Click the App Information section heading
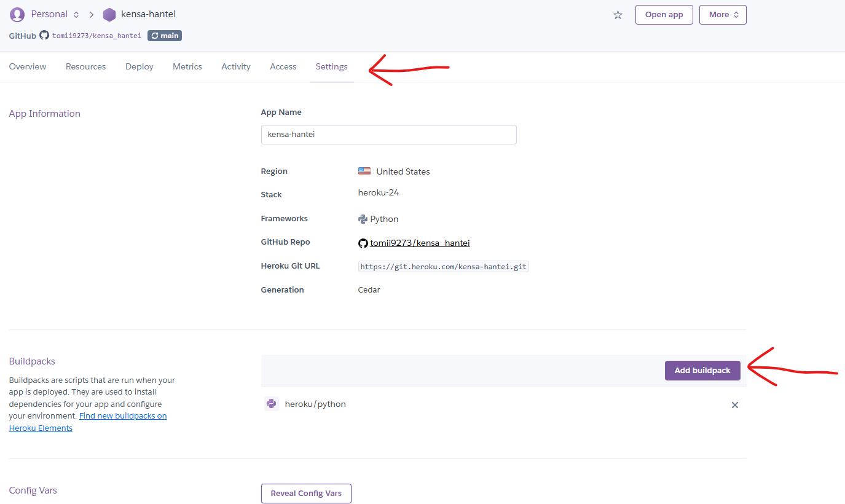The width and height of the screenshot is (845, 504). click(45, 114)
